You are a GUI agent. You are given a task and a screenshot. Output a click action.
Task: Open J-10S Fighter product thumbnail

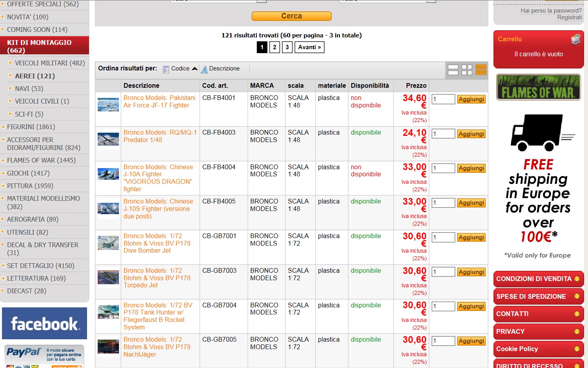(x=108, y=208)
